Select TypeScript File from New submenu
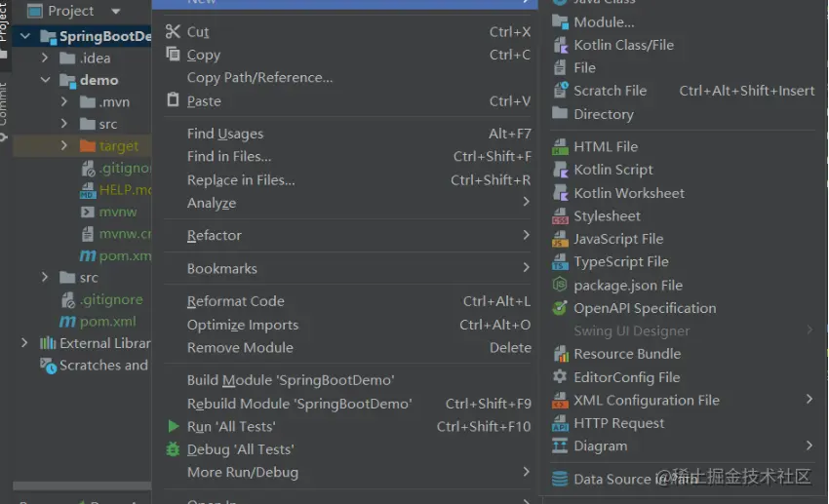This screenshot has height=504, width=829. click(x=620, y=261)
